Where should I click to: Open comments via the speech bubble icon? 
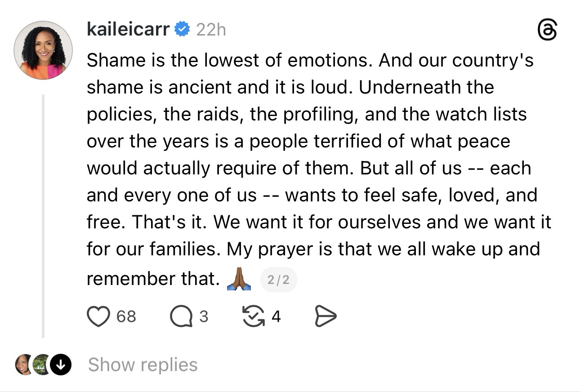(x=180, y=316)
